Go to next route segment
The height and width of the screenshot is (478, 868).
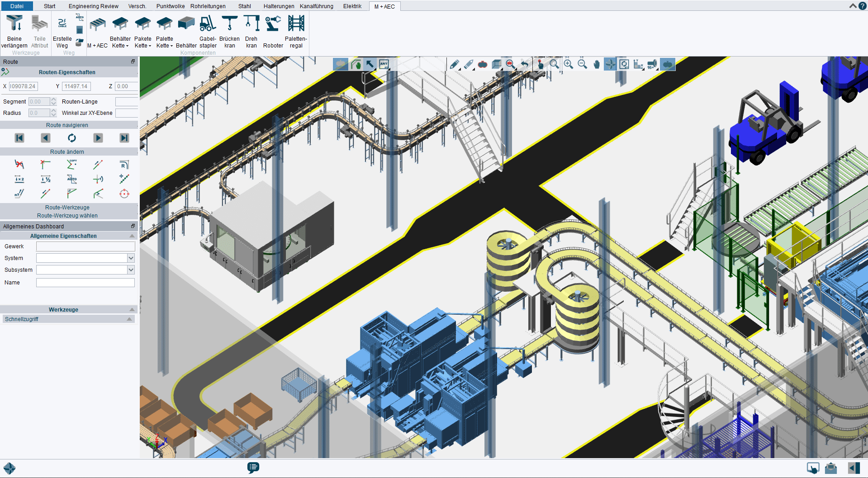(98, 138)
